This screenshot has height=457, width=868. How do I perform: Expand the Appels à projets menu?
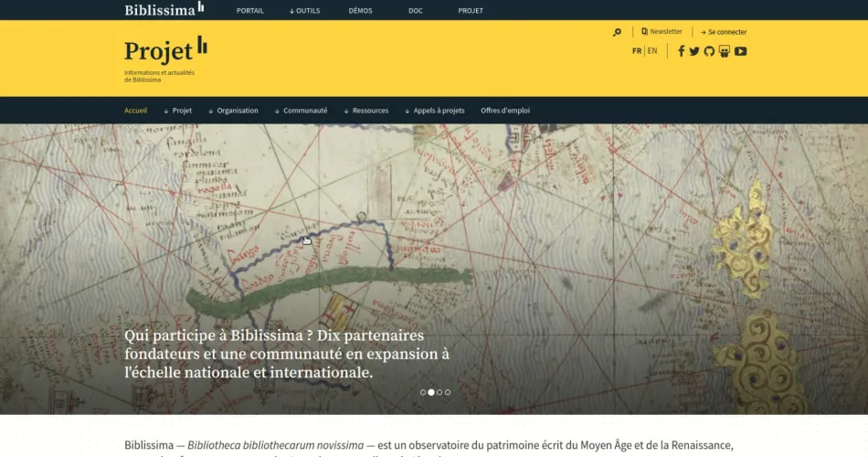[x=434, y=111]
